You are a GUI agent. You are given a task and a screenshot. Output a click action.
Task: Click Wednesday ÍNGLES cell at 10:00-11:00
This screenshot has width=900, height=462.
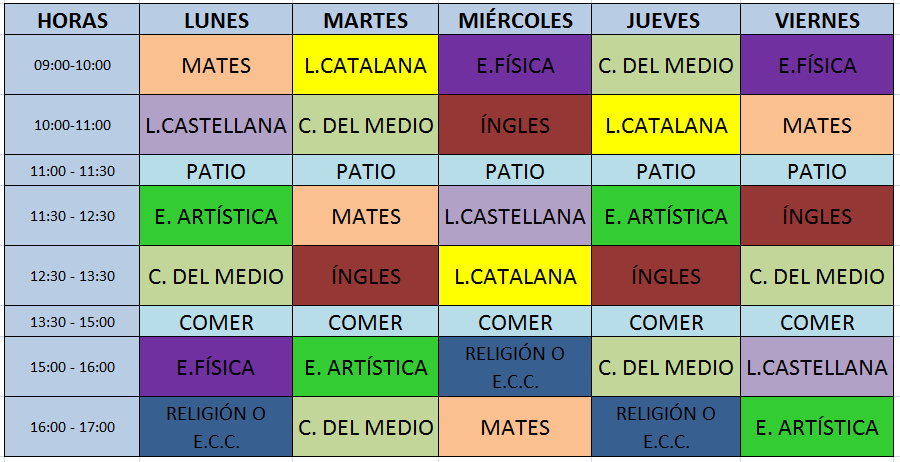[515, 125]
